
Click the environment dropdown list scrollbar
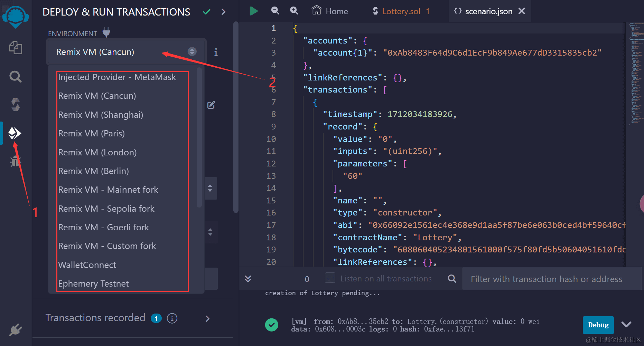(199, 137)
